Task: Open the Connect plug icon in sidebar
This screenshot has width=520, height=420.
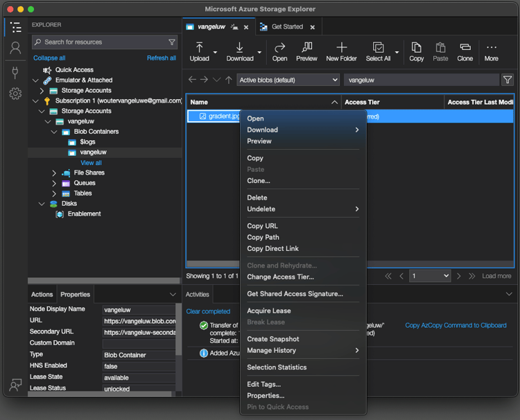Action: (x=15, y=72)
